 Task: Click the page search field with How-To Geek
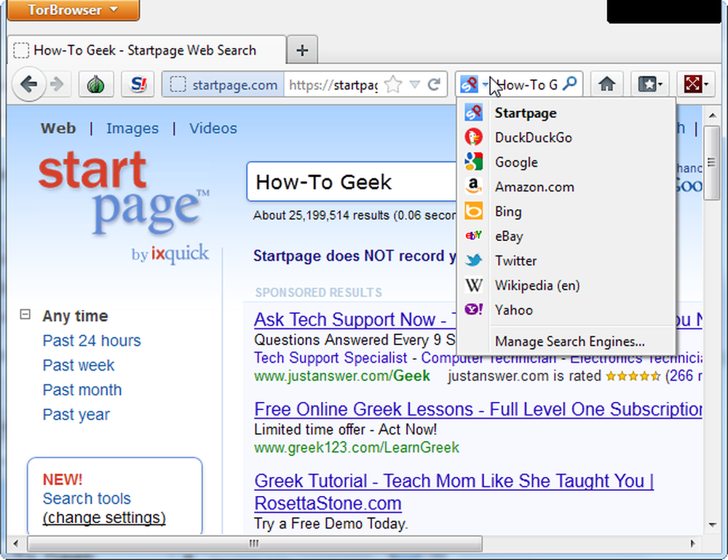click(x=352, y=181)
